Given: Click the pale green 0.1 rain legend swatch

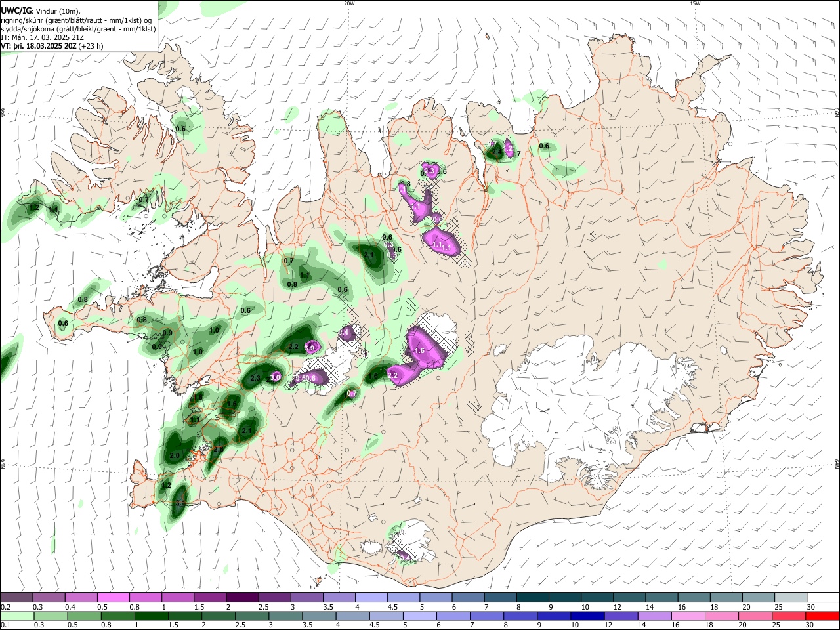Looking at the screenshot, I should point(18,616).
